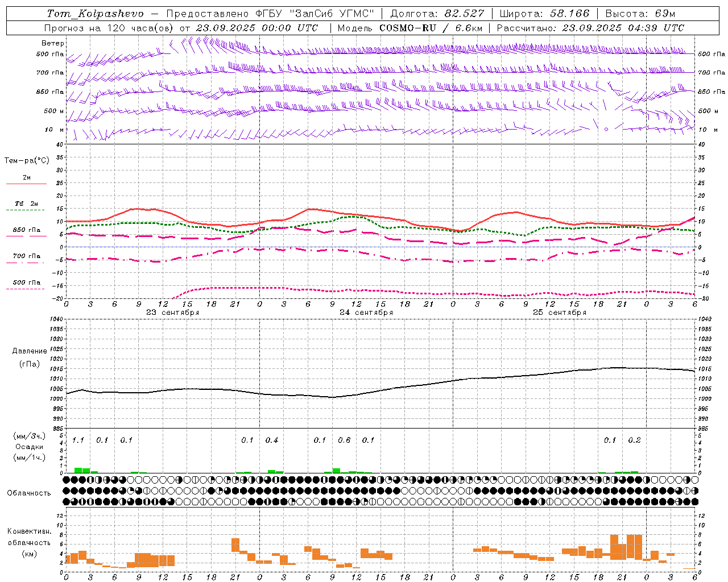Viewport: 728px width, 582px height.
Task: Click the '24 сентября' date label
Action: click(x=366, y=313)
